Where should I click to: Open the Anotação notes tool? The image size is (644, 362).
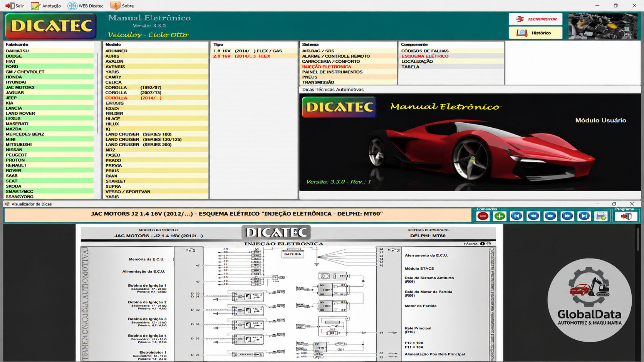[46, 6]
